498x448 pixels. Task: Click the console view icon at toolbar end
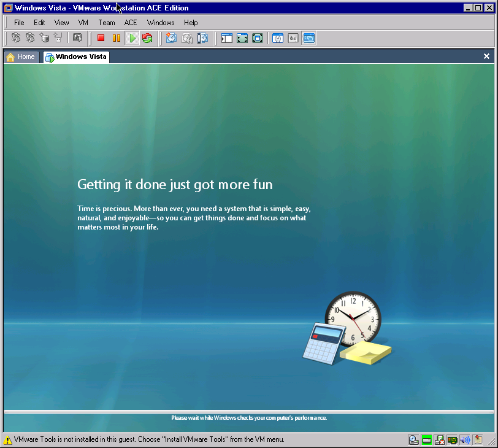(308, 38)
